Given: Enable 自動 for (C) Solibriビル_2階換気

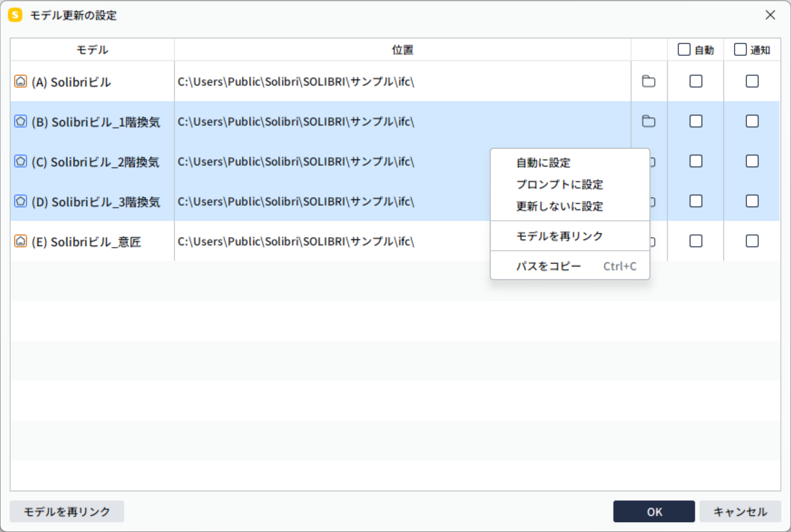Looking at the screenshot, I should [x=696, y=161].
